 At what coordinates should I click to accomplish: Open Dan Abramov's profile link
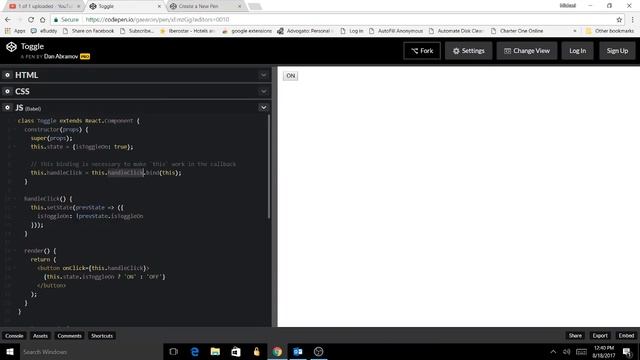click(x=61, y=56)
